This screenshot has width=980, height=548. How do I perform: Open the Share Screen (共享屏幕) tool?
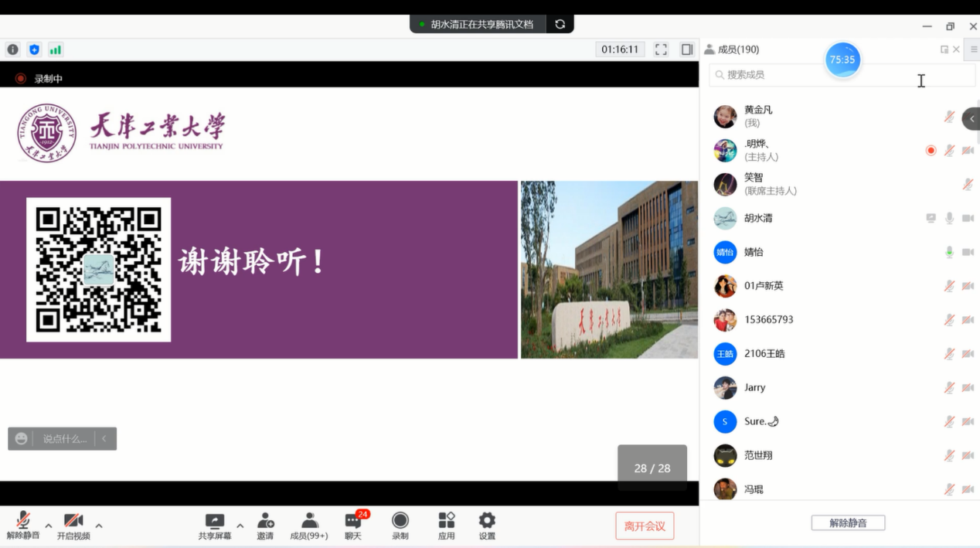(x=215, y=526)
